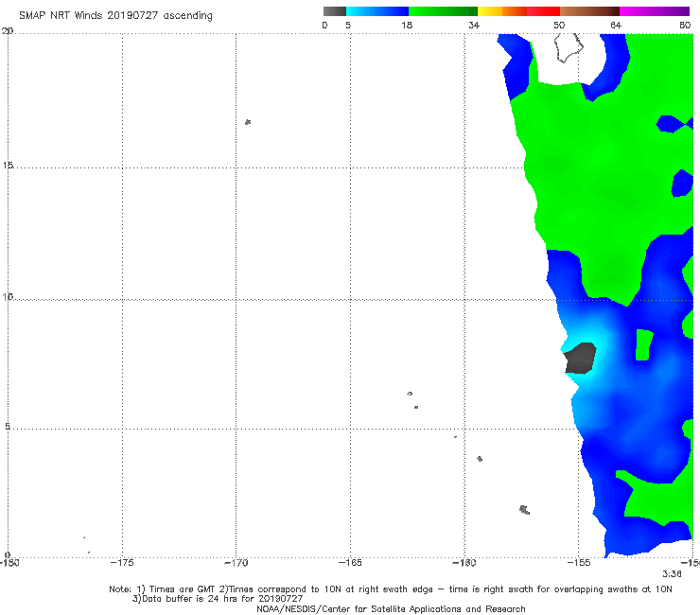Click the green 18–34 color bar segment
Viewport: 700px width, 615px height.
pyautogui.click(x=443, y=11)
